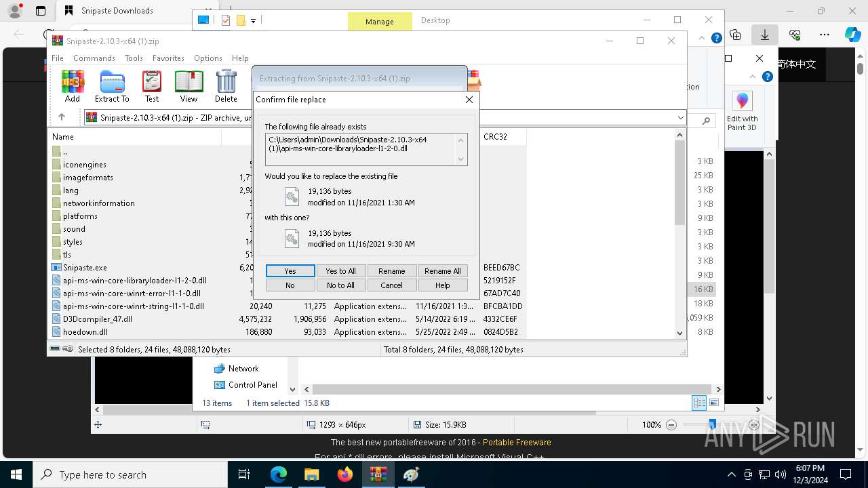Open the Help menu in WinRAR
868x488 pixels.
240,58
